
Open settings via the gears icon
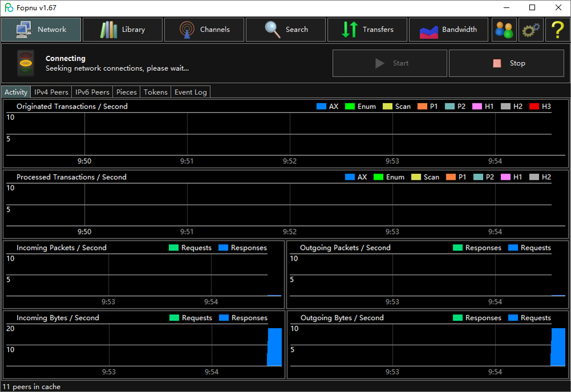[x=531, y=30]
